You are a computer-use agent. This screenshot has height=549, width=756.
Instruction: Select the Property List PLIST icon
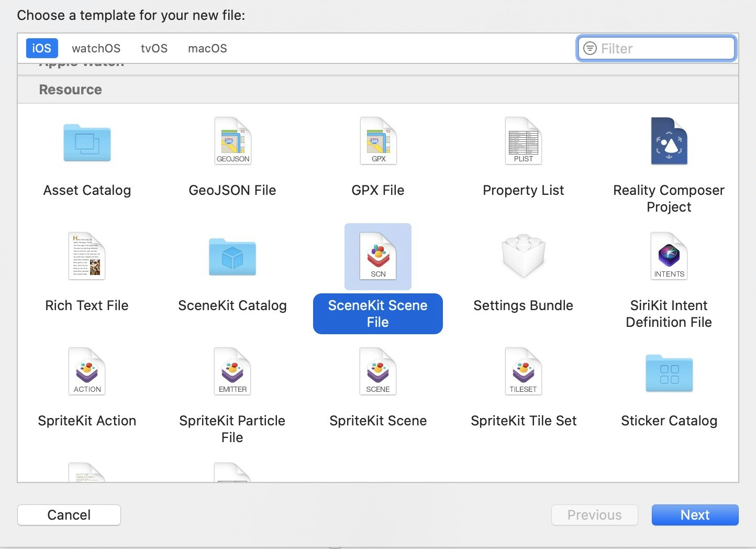(524, 141)
